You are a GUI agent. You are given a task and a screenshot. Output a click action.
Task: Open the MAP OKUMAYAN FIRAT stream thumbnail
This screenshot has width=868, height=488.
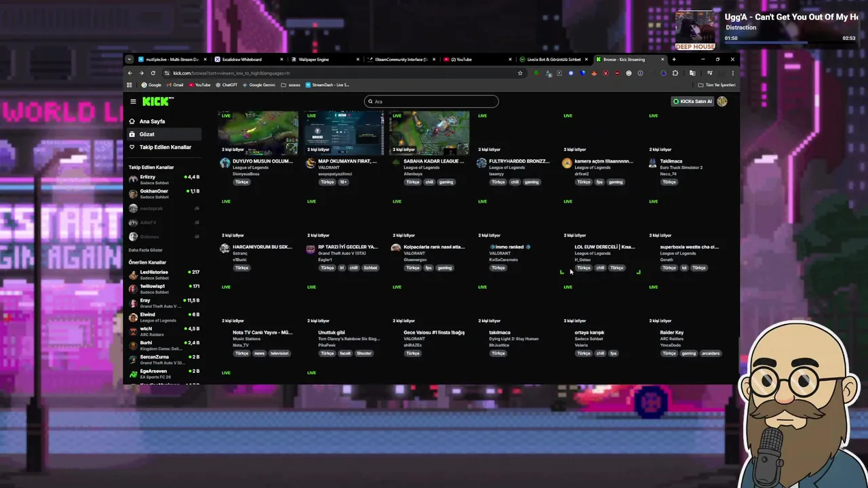[x=344, y=133]
